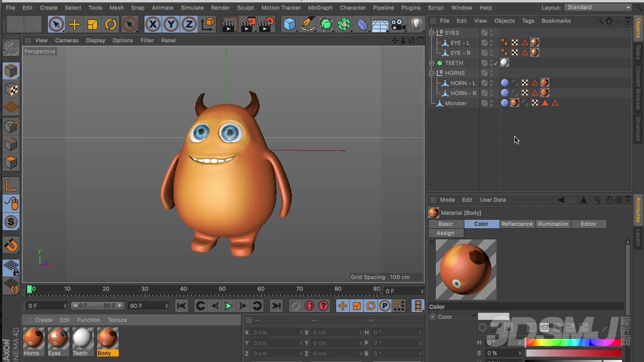Viewport: 644px width, 362px height.
Task: Switch to Texture mode
Action: click(11, 89)
